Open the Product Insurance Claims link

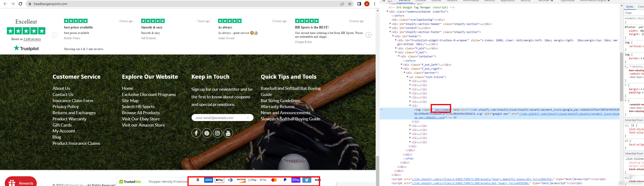(76, 143)
